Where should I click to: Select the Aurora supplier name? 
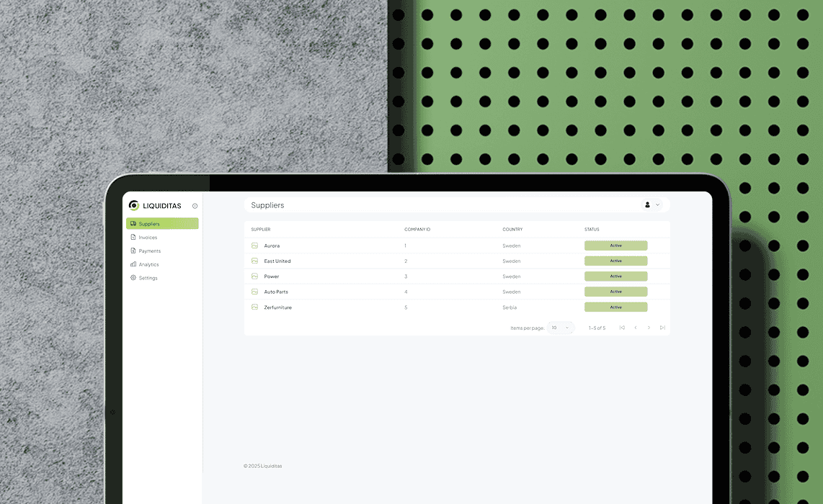[x=272, y=246]
